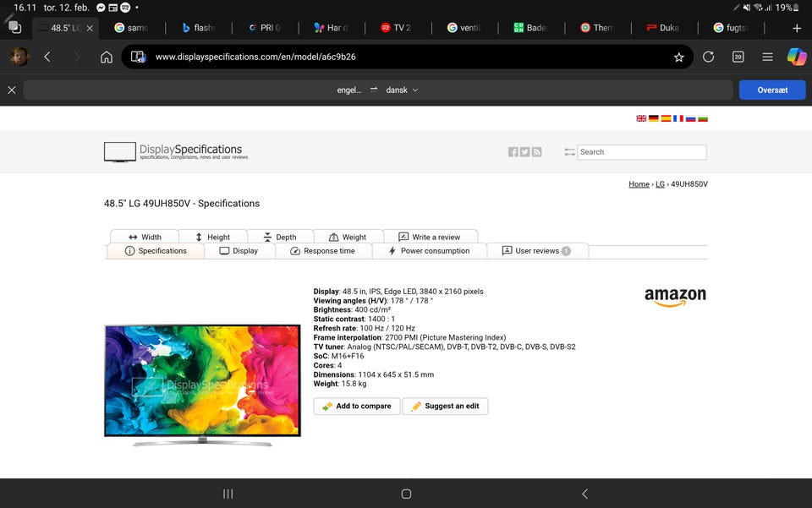812x508 pixels.
Task: Expand the dansk target language dropdown
Action: tap(403, 90)
